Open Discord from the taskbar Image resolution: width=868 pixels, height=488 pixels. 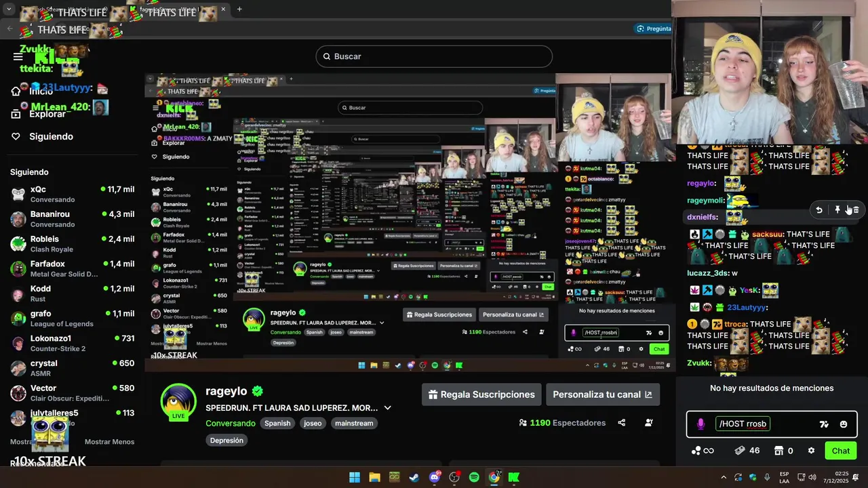pyautogui.click(x=435, y=477)
